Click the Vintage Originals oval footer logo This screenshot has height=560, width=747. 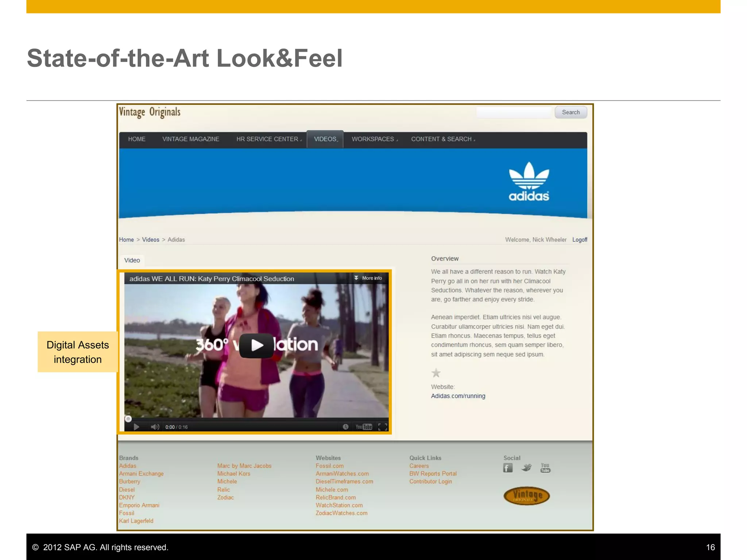point(527,496)
